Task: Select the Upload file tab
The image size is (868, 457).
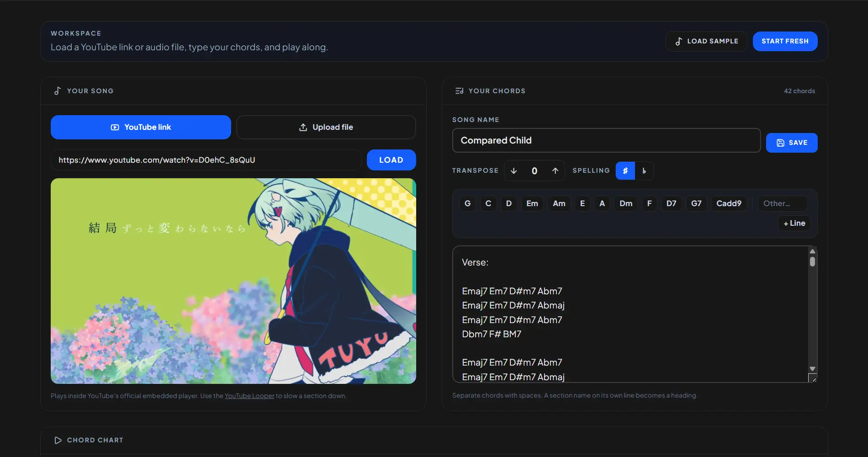Action: coord(326,127)
